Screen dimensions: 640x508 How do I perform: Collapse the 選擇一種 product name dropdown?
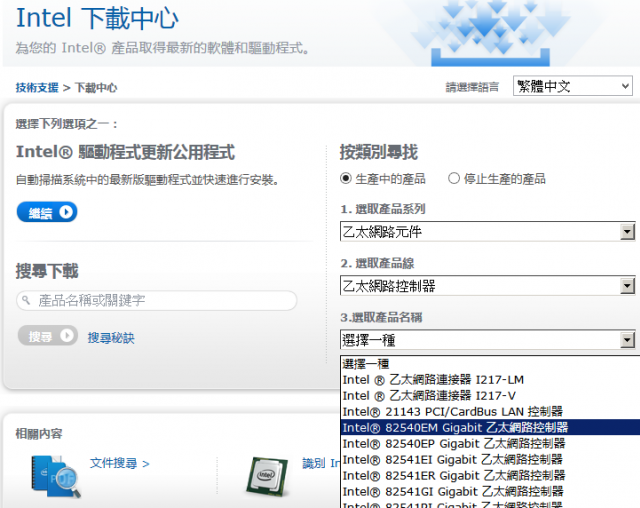click(488, 340)
